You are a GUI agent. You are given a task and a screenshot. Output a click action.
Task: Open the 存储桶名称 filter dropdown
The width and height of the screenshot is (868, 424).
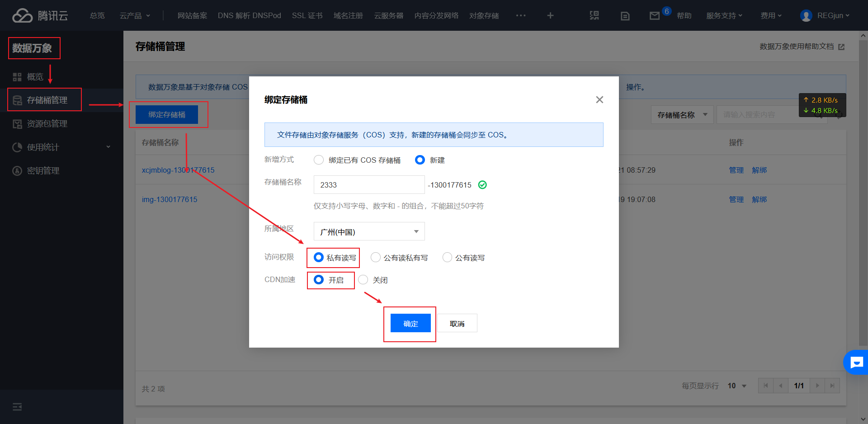pos(682,115)
